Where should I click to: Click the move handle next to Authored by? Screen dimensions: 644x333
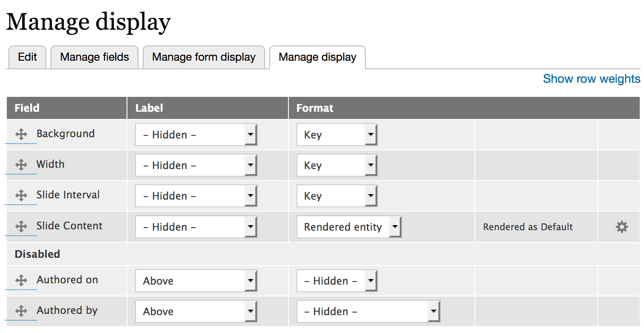coord(21,311)
